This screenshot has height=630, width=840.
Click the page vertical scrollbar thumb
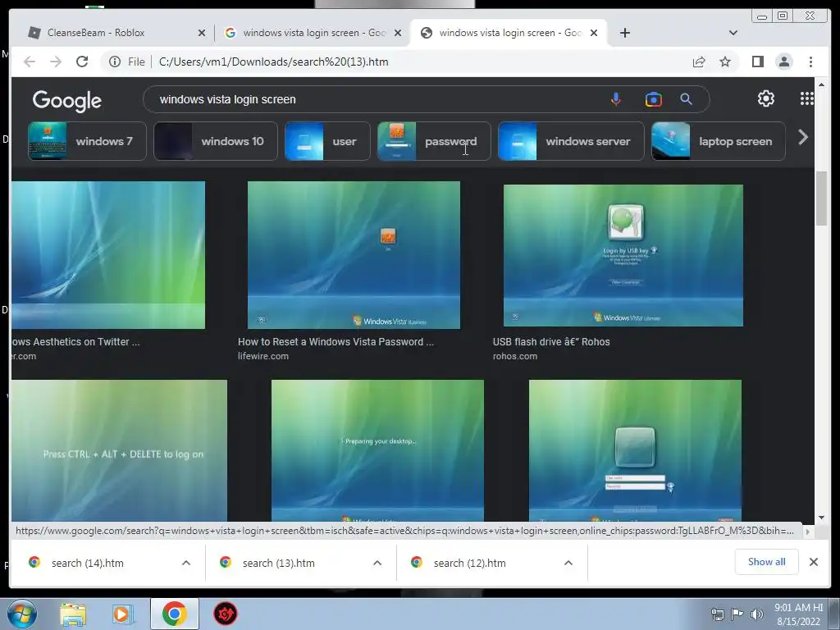[x=821, y=199]
